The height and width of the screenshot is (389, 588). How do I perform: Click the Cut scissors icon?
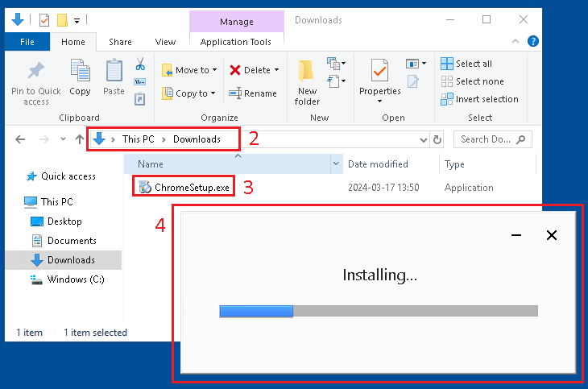[x=140, y=64]
